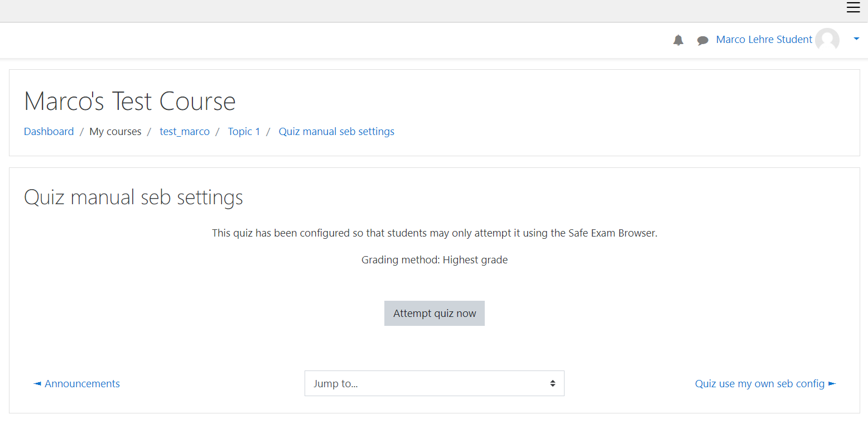Click the up-down arrows in the Jump to selector
This screenshot has height=438, width=868.
click(553, 383)
